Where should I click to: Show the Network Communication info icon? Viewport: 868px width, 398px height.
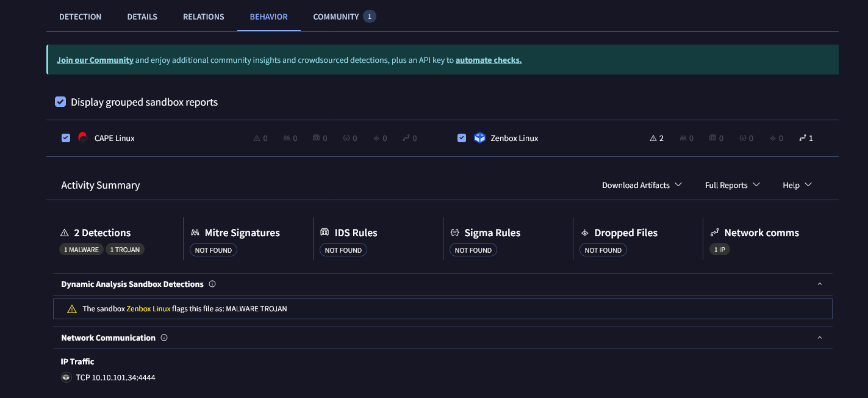164,338
